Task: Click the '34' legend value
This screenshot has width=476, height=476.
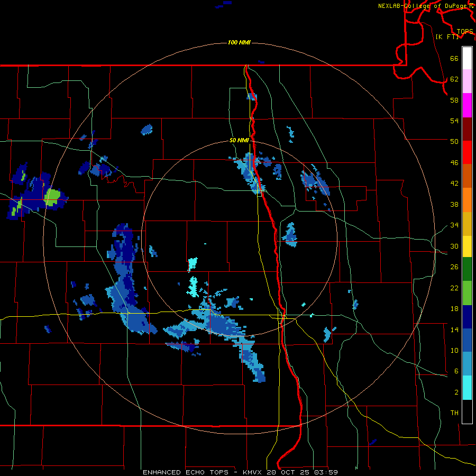Action: 454,225
